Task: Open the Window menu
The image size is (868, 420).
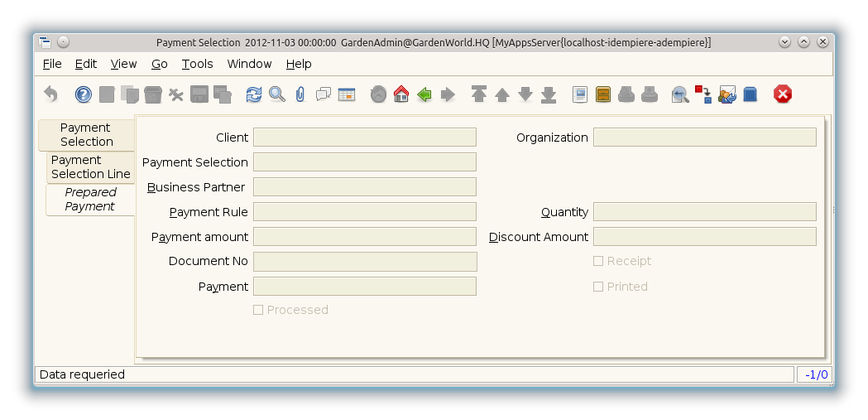Action: click(249, 64)
